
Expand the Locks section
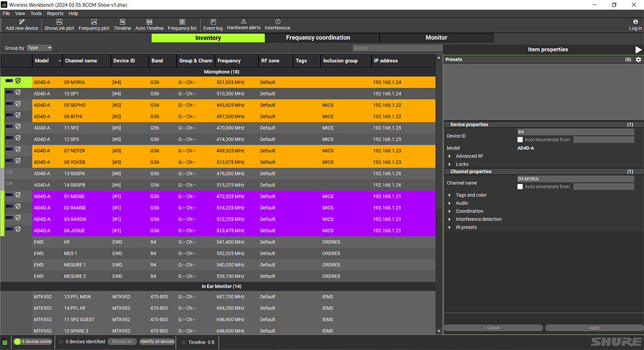[450, 164]
